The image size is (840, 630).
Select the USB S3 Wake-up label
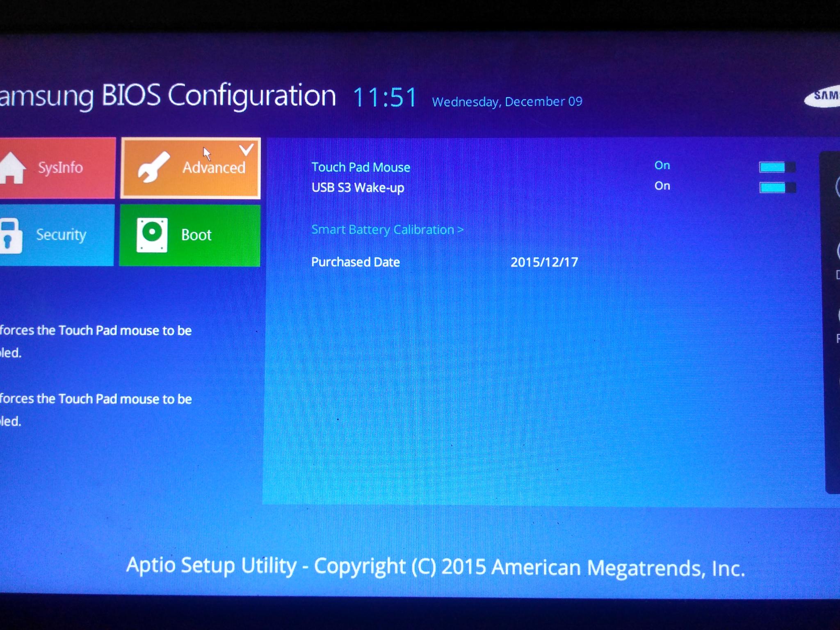point(358,188)
